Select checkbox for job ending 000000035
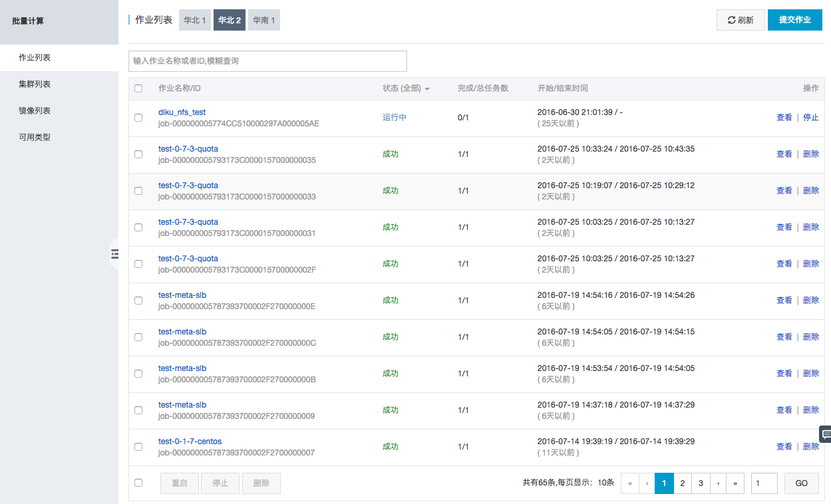 coord(138,154)
